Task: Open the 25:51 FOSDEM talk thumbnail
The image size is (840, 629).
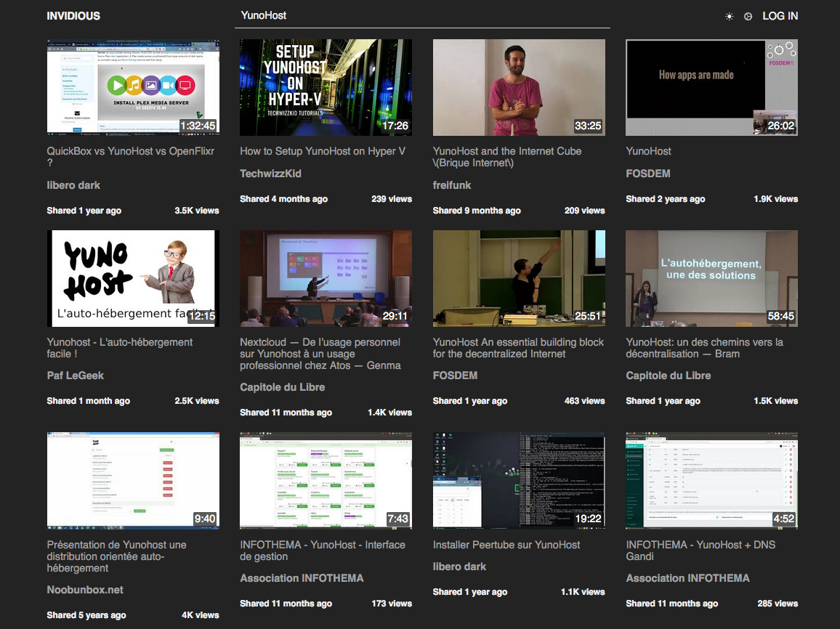Action: click(x=519, y=278)
